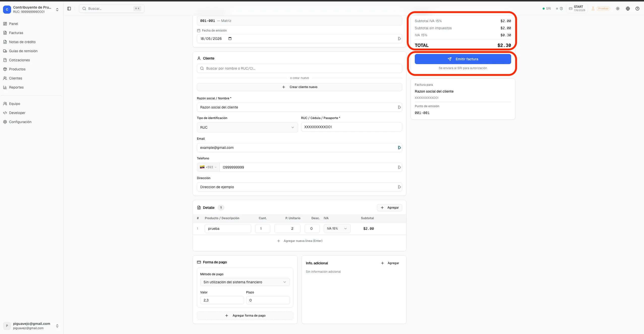644x334 pixels.
Task: Click Agregar nueva línea (Enter)
Action: 300,241
